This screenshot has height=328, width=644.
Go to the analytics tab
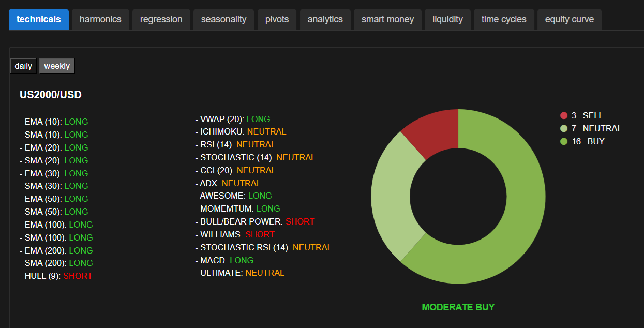tap(325, 19)
